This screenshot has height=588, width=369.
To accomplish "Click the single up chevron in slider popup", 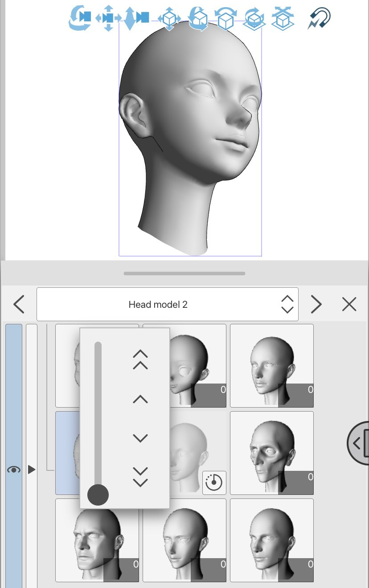I will tap(140, 399).
